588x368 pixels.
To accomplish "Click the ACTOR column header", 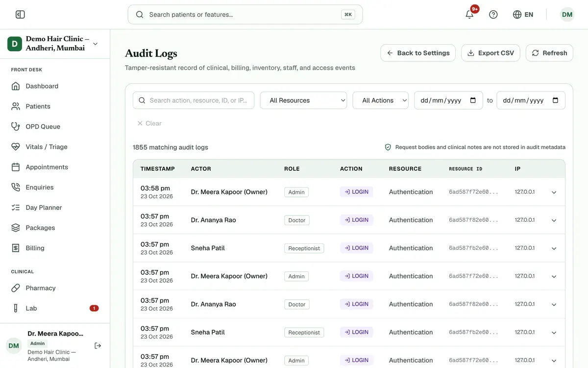I will click(x=201, y=169).
